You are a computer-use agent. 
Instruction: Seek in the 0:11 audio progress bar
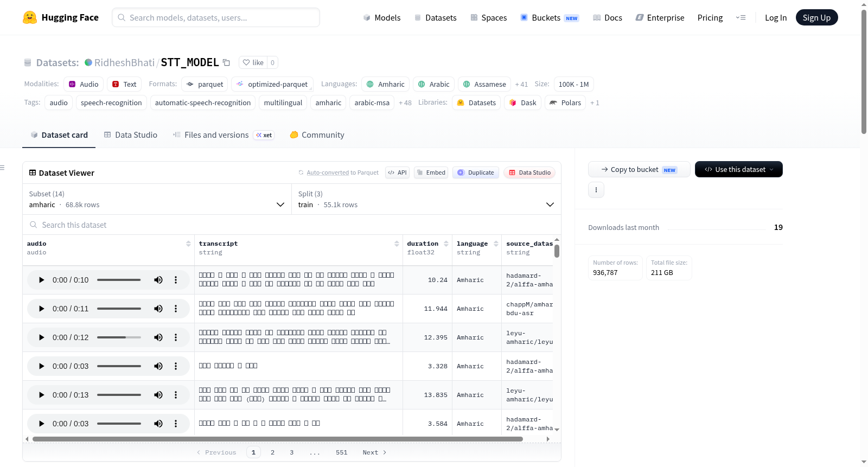tap(119, 309)
